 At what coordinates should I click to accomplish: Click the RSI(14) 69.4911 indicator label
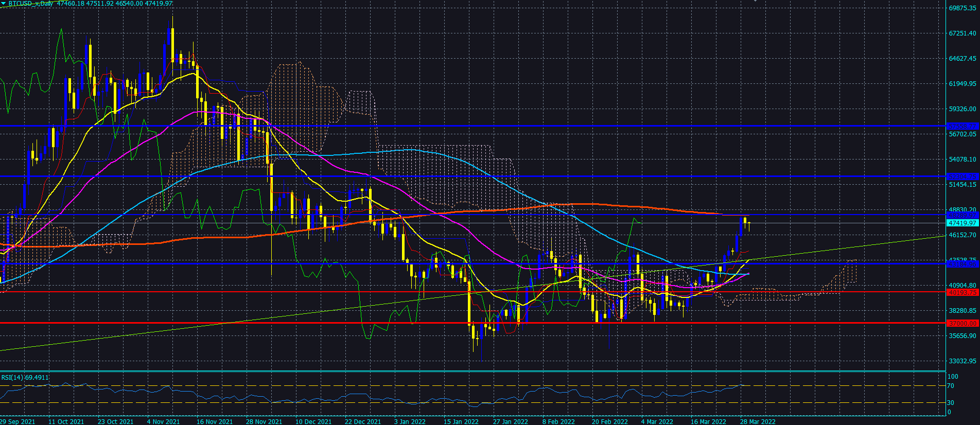25,378
